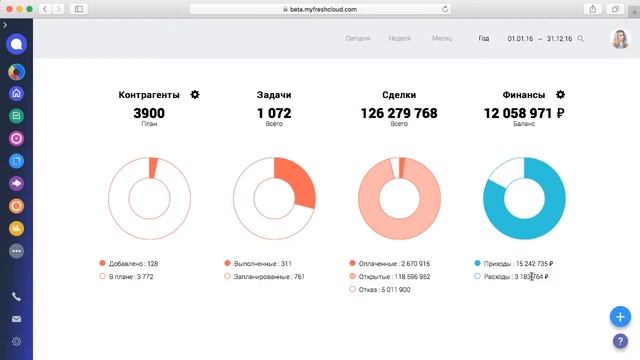This screenshot has height=360, width=640.
Task: Open the blue documents icon in sidebar
Action: pos(16,161)
